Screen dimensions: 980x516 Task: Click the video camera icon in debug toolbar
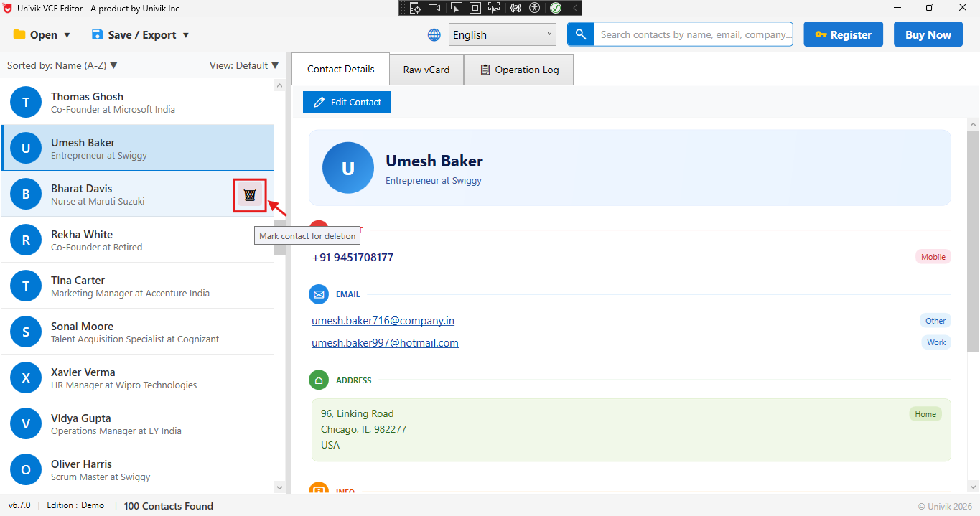pyautogui.click(x=434, y=8)
